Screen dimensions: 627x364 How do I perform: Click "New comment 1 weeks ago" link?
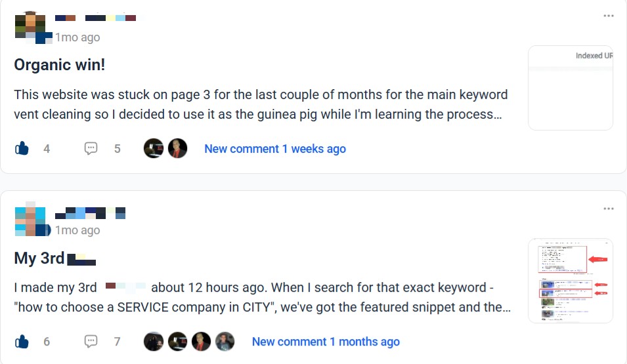274,149
